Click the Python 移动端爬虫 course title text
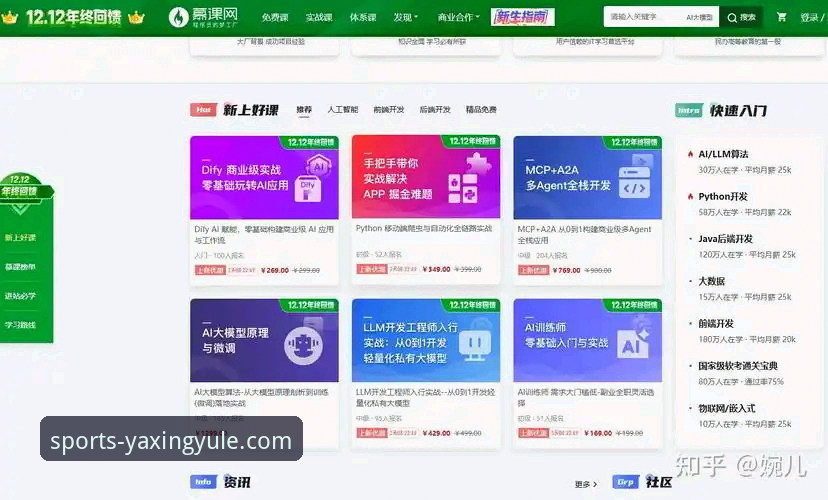Image resolution: width=828 pixels, height=500 pixels. pyautogui.click(x=424, y=228)
